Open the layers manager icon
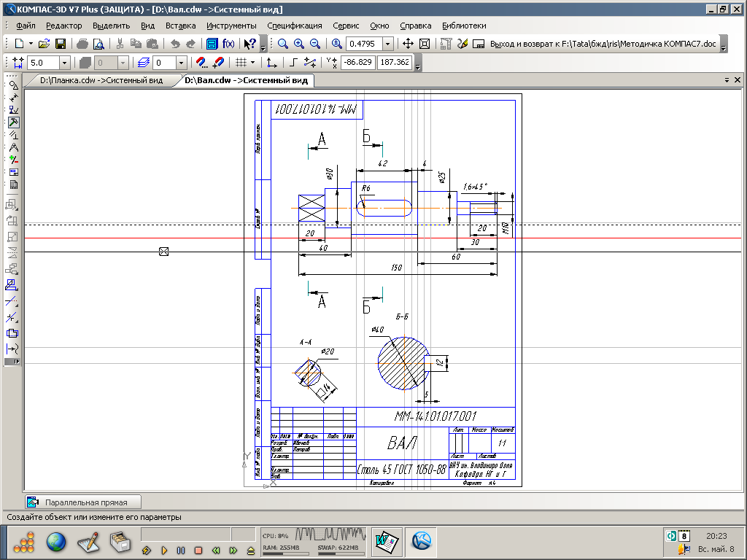 (144, 63)
